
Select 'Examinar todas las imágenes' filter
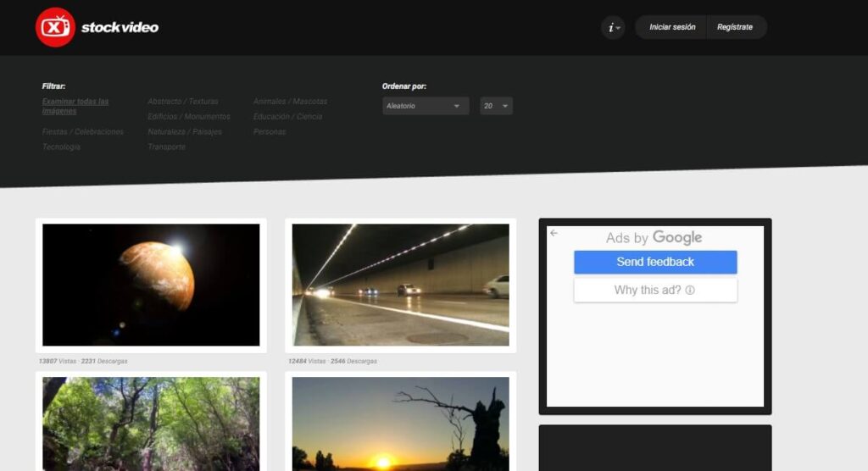(x=75, y=106)
